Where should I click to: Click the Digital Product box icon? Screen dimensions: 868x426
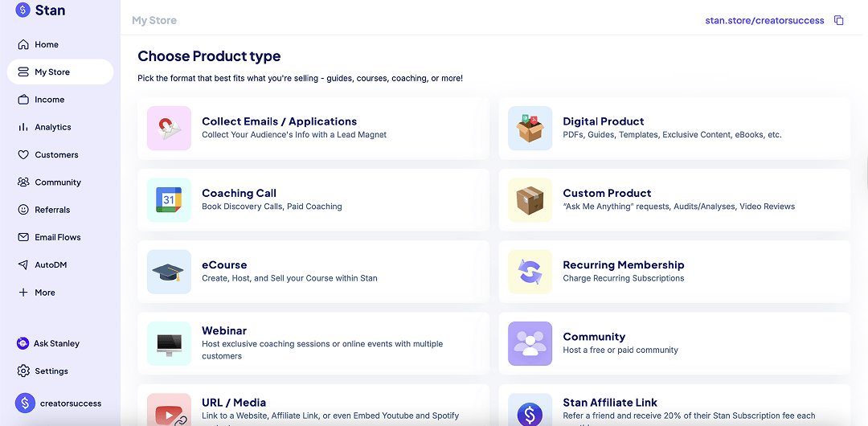pyautogui.click(x=530, y=128)
